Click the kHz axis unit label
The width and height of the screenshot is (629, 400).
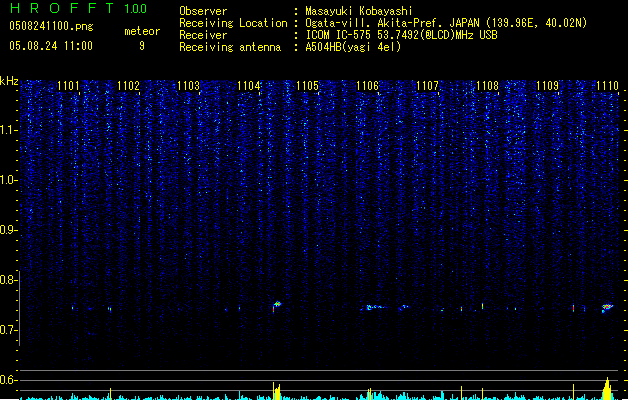click(9, 81)
